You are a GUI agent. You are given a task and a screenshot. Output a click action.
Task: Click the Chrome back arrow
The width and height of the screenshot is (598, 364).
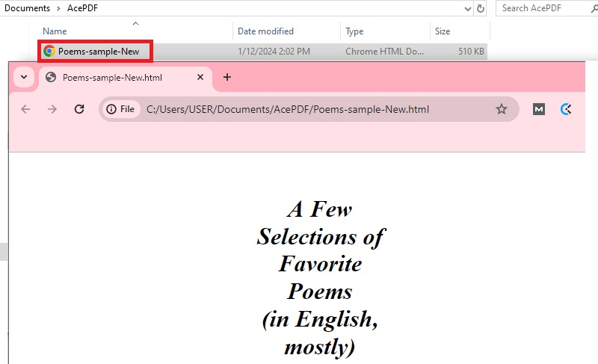pos(25,109)
